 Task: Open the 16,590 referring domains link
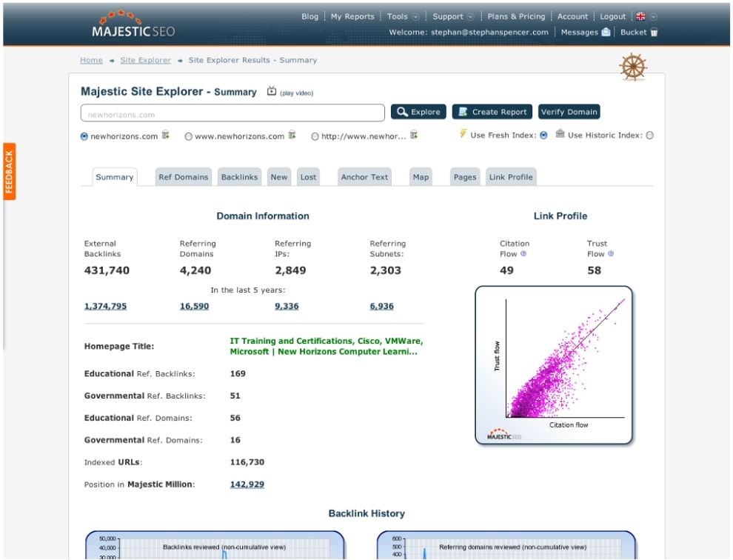point(195,306)
